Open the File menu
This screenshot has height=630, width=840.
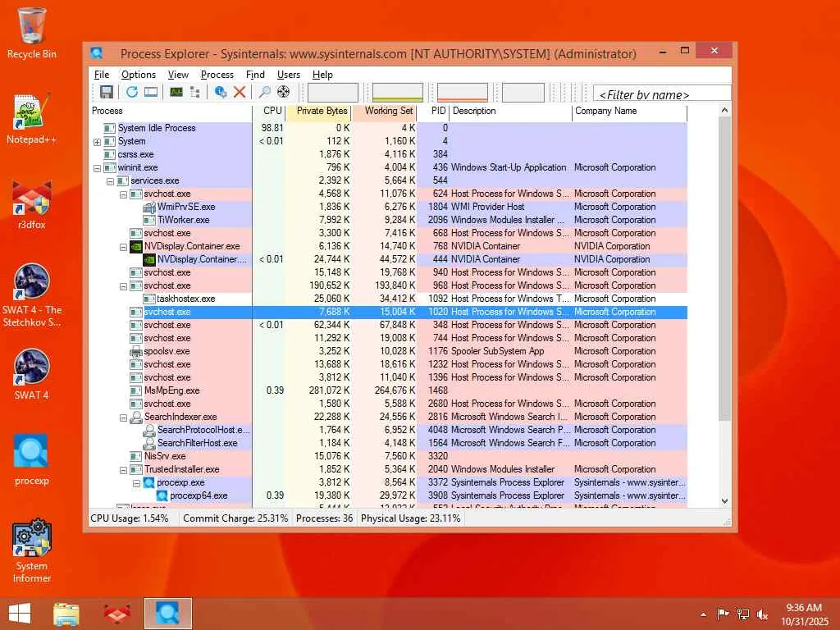[x=102, y=75]
